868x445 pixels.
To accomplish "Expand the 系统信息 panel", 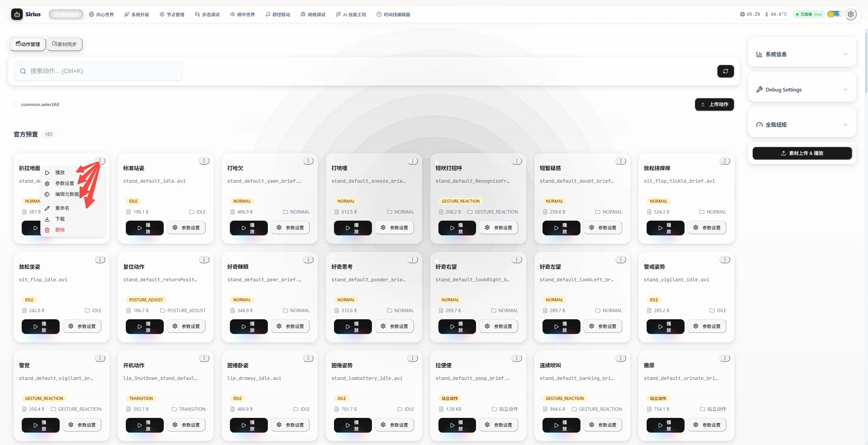I will pyautogui.click(x=802, y=54).
